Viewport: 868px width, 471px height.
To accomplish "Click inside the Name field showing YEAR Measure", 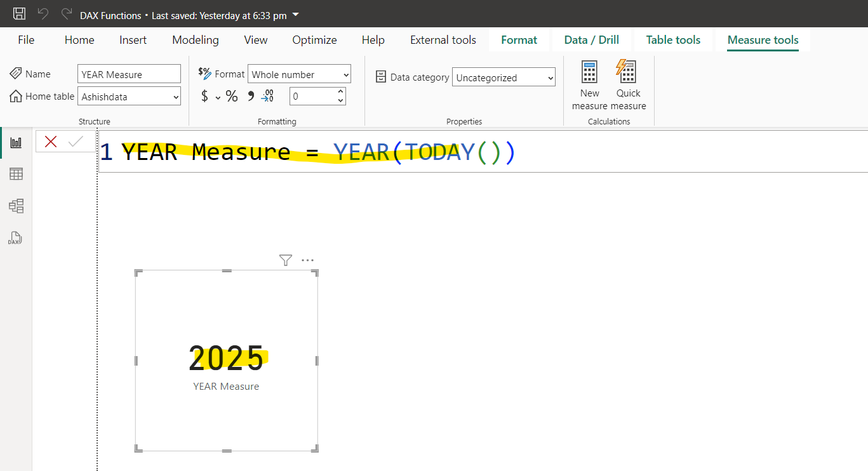I will 129,74.
